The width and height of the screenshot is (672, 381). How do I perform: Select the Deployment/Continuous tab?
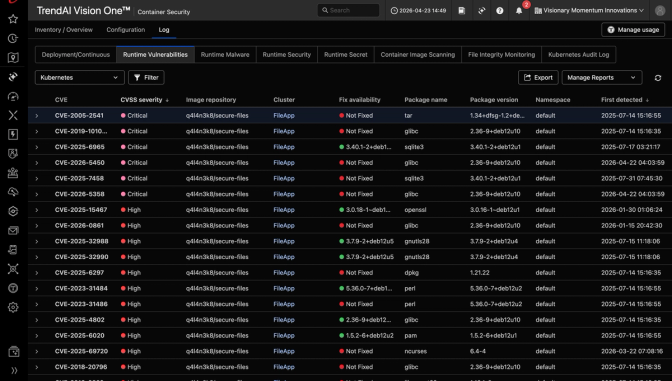pyautogui.click(x=76, y=55)
